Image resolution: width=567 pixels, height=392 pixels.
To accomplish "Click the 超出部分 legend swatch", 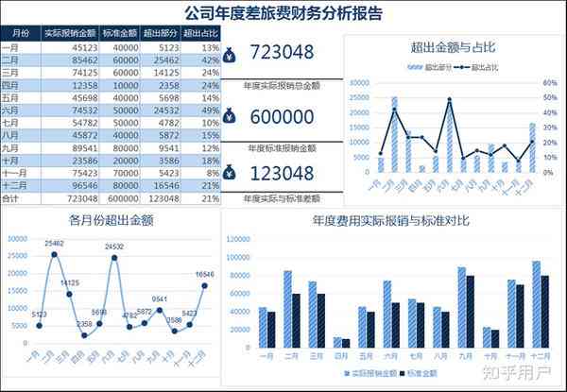I will point(415,68).
